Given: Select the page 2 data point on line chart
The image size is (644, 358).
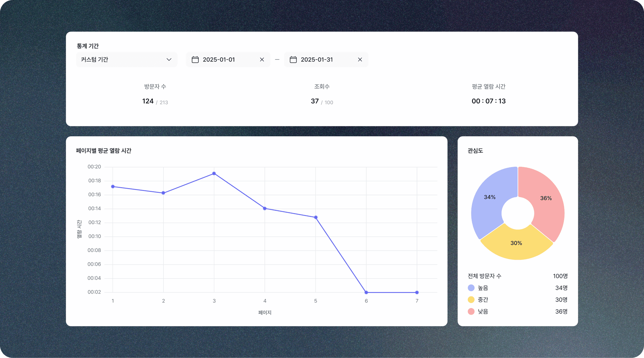Looking at the screenshot, I should tap(163, 193).
